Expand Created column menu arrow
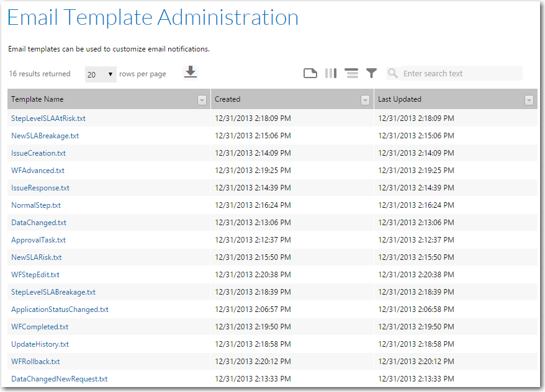This screenshot has width=545, height=392. coord(365,100)
